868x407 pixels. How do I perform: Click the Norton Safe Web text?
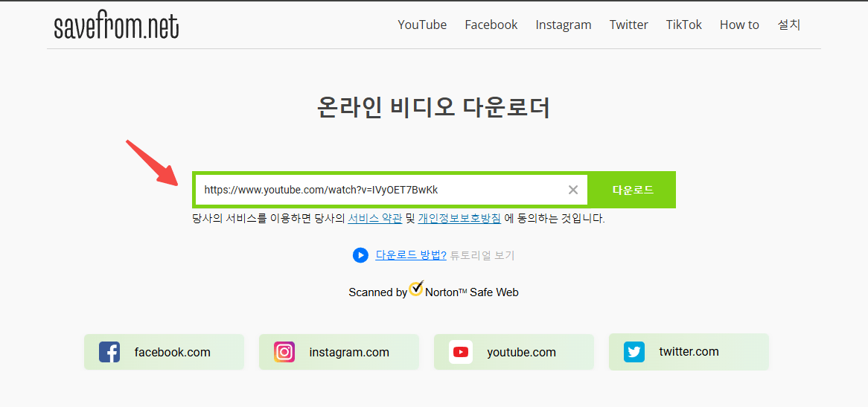pos(472,292)
